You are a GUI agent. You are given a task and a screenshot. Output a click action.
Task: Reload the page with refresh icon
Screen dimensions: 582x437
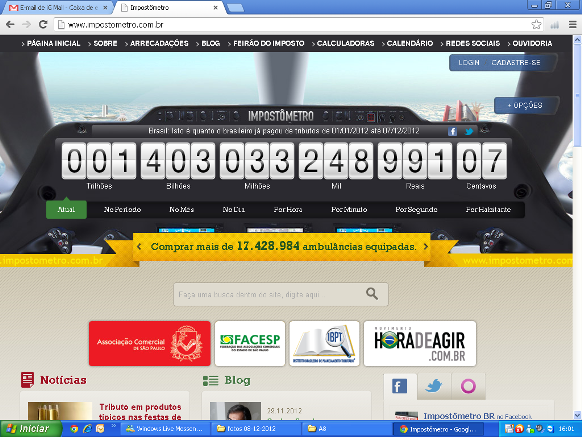coord(43,25)
